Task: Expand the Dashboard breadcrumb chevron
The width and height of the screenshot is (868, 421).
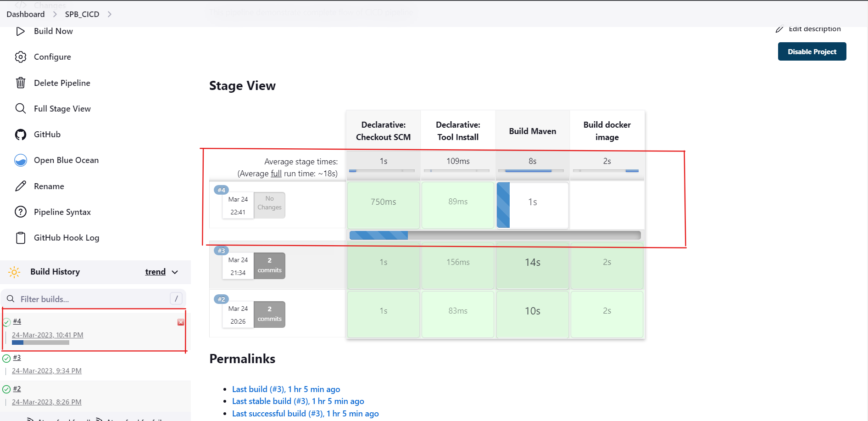Action: (x=55, y=14)
